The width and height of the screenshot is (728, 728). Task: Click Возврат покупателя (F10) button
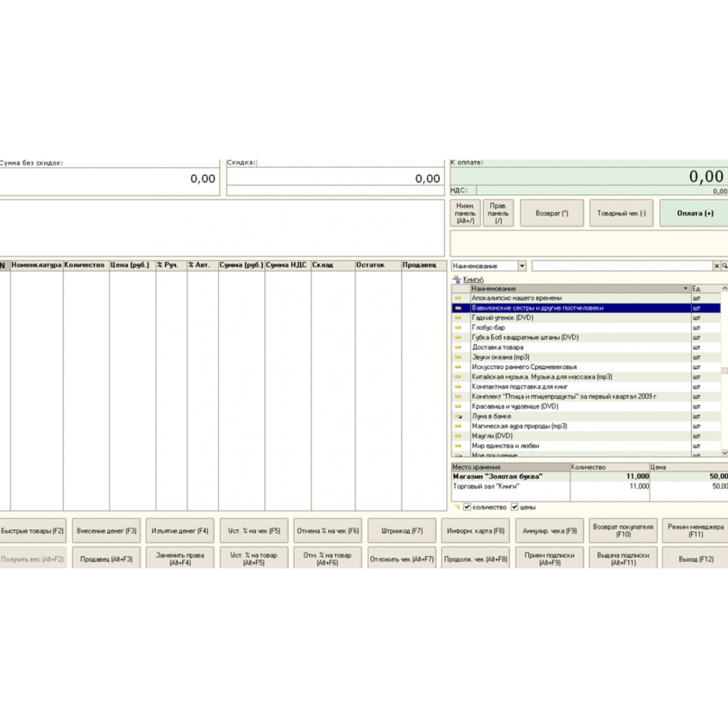[x=623, y=531]
